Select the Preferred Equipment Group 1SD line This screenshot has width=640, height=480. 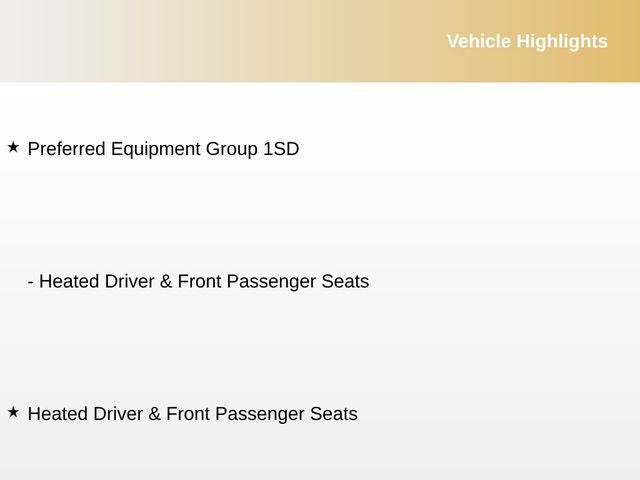(x=163, y=149)
